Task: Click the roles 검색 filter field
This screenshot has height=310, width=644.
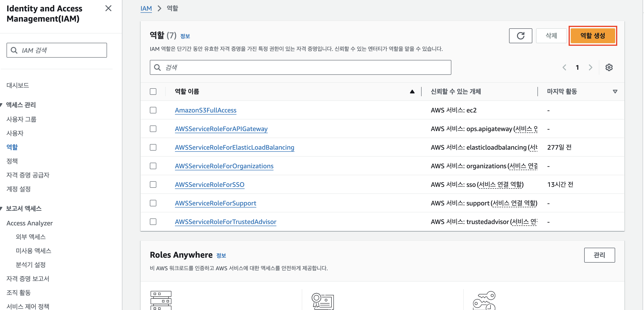Action: click(300, 67)
